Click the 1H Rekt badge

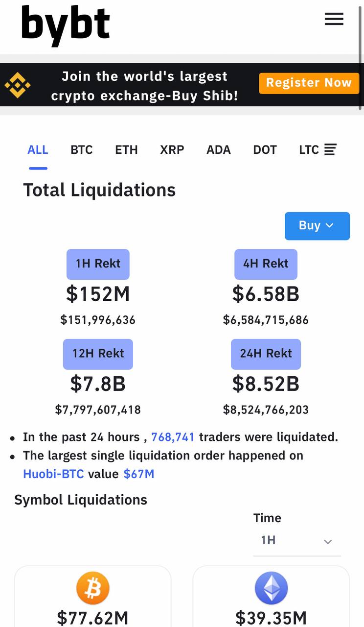(98, 264)
